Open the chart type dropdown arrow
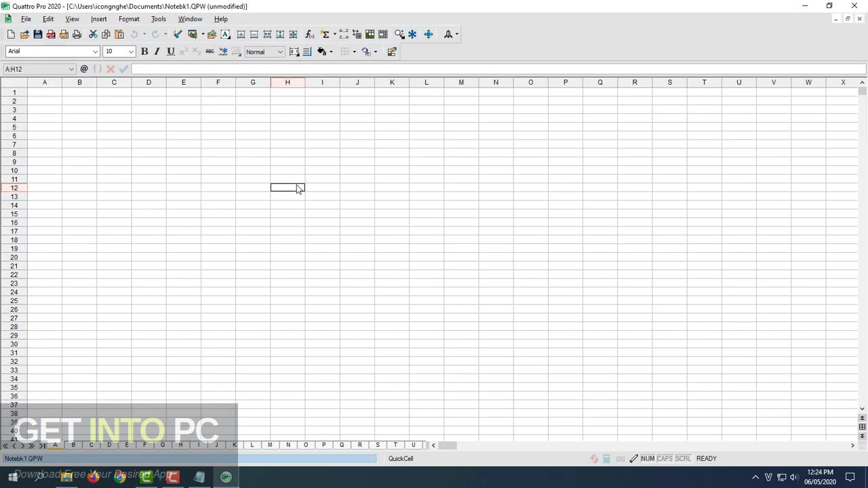Image resolution: width=868 pixels, height=488 pixels. point(202,35)
